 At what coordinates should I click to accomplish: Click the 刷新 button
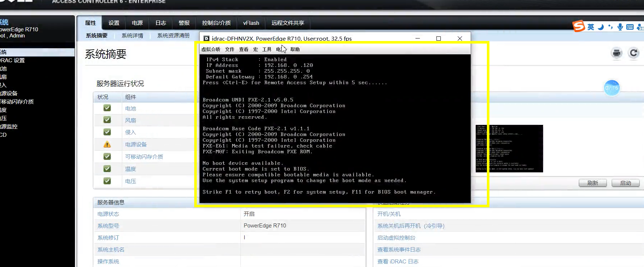tap(593, 183)
